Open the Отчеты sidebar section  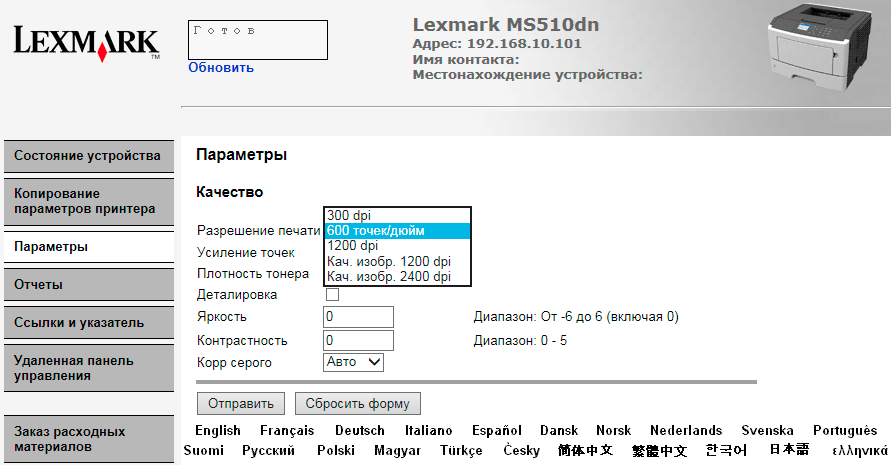pyautogui.click(x=89, y=285)
